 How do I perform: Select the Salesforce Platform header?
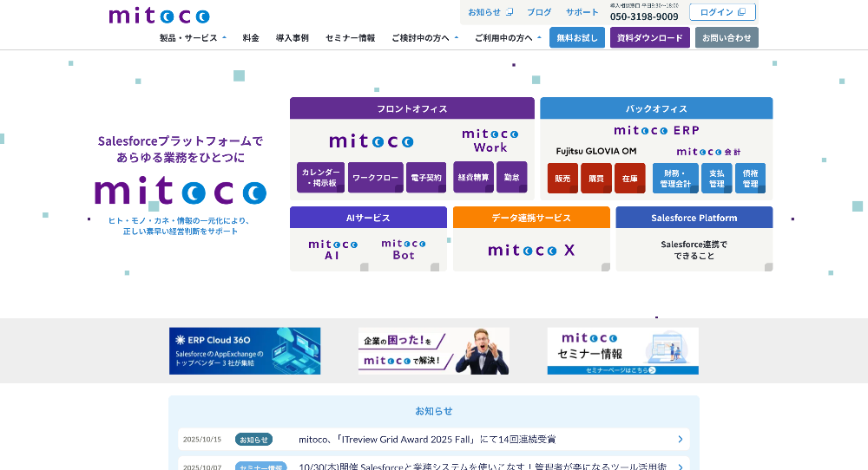tap(694, 218)
